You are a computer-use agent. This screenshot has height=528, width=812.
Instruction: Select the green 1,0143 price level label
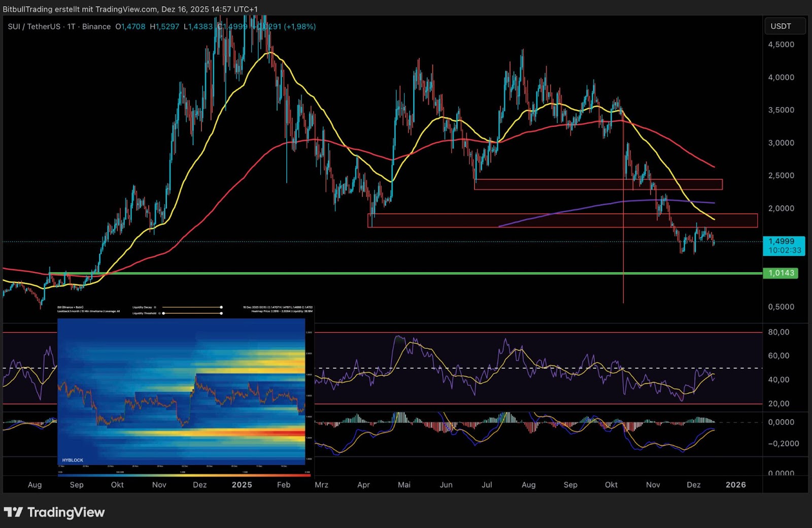click(781, 273)
